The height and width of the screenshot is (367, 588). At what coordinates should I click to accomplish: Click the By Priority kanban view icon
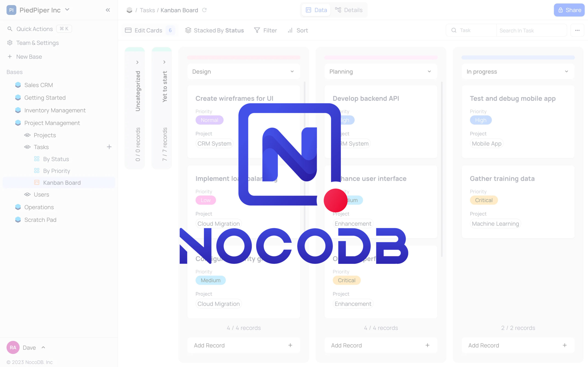37,171
